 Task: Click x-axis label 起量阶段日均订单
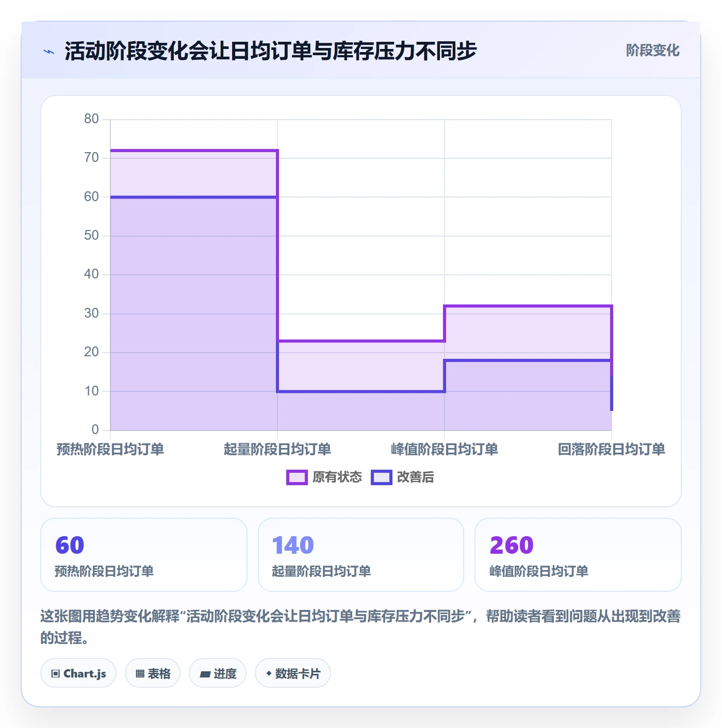pos(277,450)
